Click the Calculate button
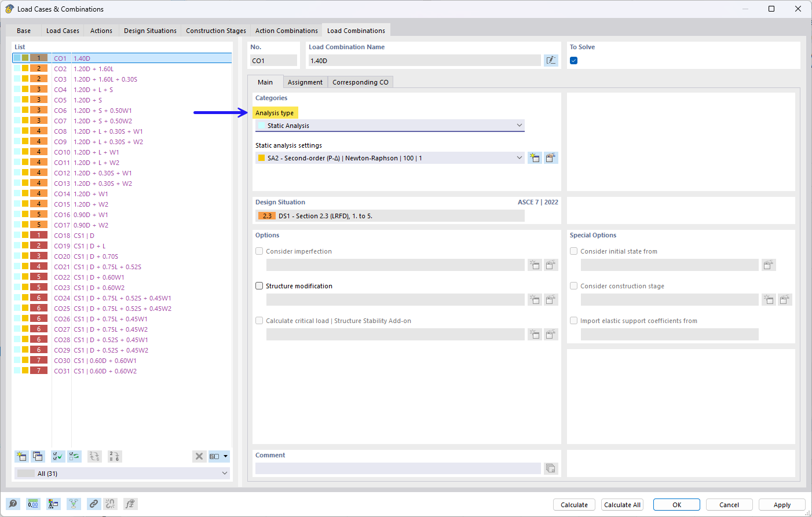The width and height of the screenshot is (812, 517). click(574, 505)
